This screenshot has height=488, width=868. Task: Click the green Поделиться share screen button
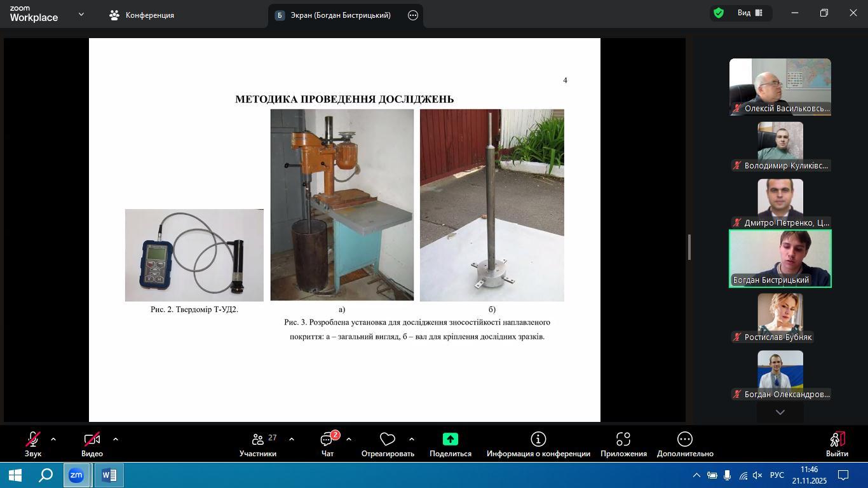click(450, 440)
